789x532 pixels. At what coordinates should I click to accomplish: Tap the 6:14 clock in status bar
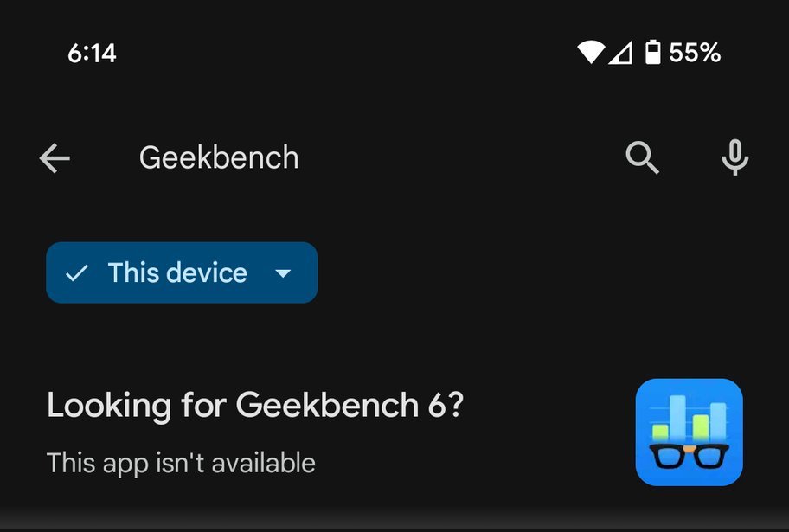pos(92,54)
